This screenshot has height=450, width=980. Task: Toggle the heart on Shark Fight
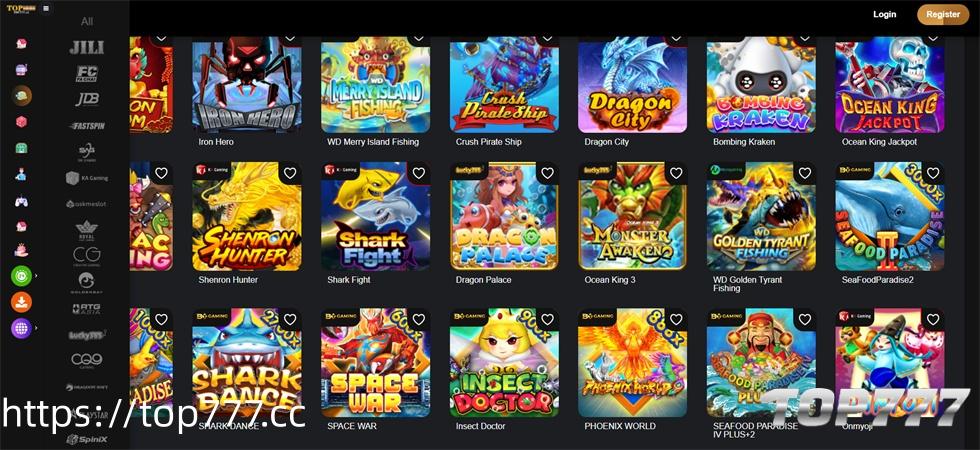click(419, 173)
